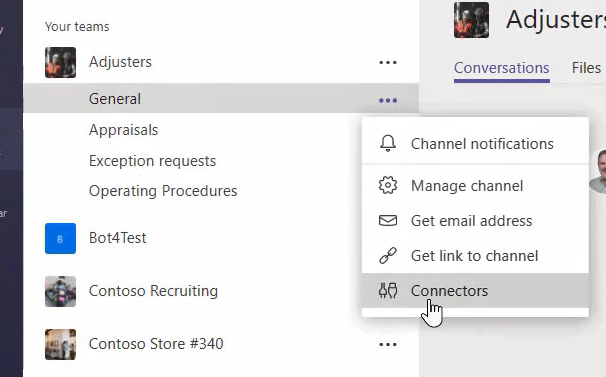The image size is (606, 377).
Task: Click the plug icon beside Connectors
Action: tap(388, 290)
